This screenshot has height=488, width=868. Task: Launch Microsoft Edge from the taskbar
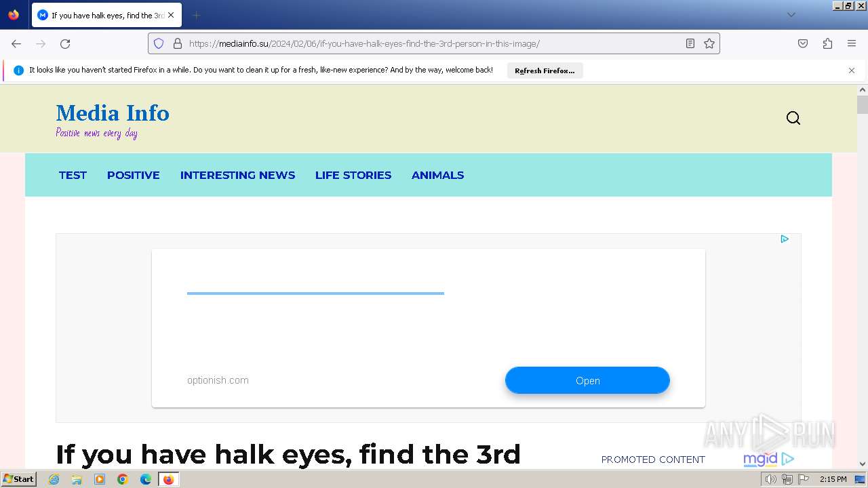pyautogui.click(x=146, y=479)
